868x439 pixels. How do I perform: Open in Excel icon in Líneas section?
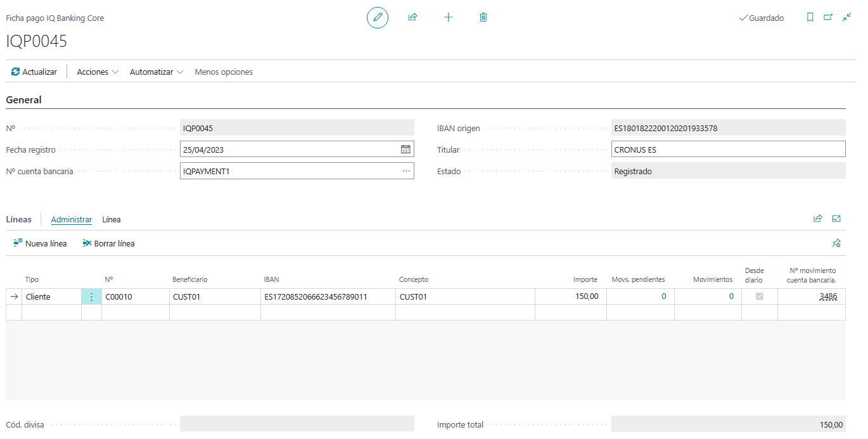[x=836, y=219]
